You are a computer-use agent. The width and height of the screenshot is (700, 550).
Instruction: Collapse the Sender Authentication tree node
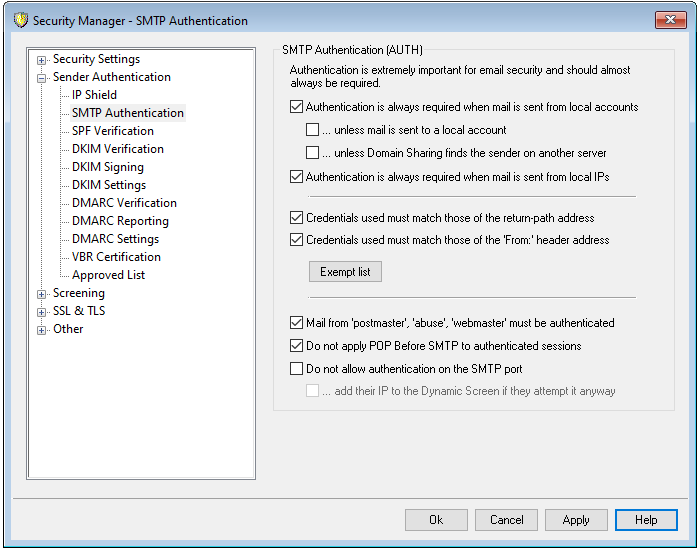[x=42, y=78]
